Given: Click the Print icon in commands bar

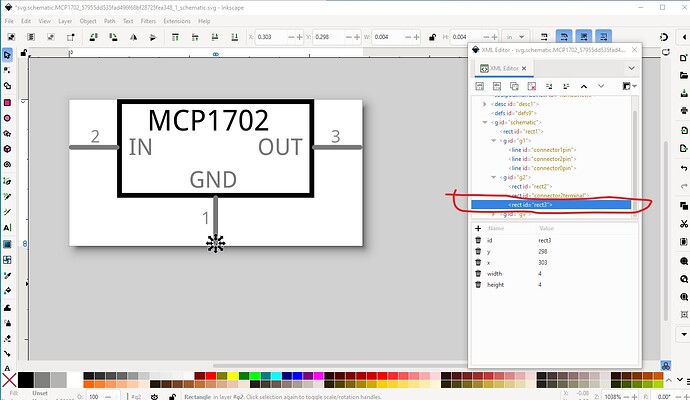Looking at the screenshot, I should point(683,110).
